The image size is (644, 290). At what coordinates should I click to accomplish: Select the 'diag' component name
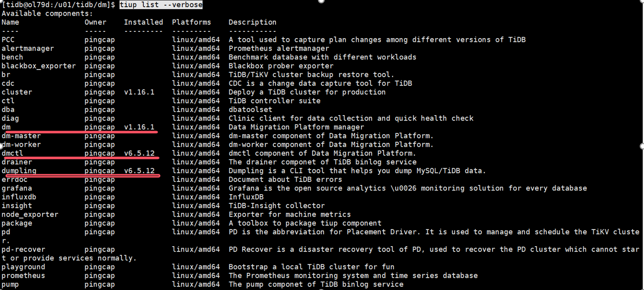10,119
